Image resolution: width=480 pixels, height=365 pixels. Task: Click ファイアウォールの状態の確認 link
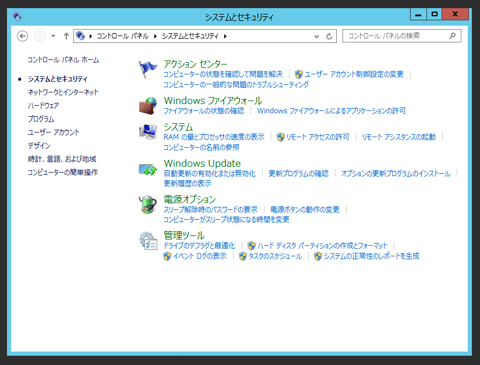click(204, 111)
